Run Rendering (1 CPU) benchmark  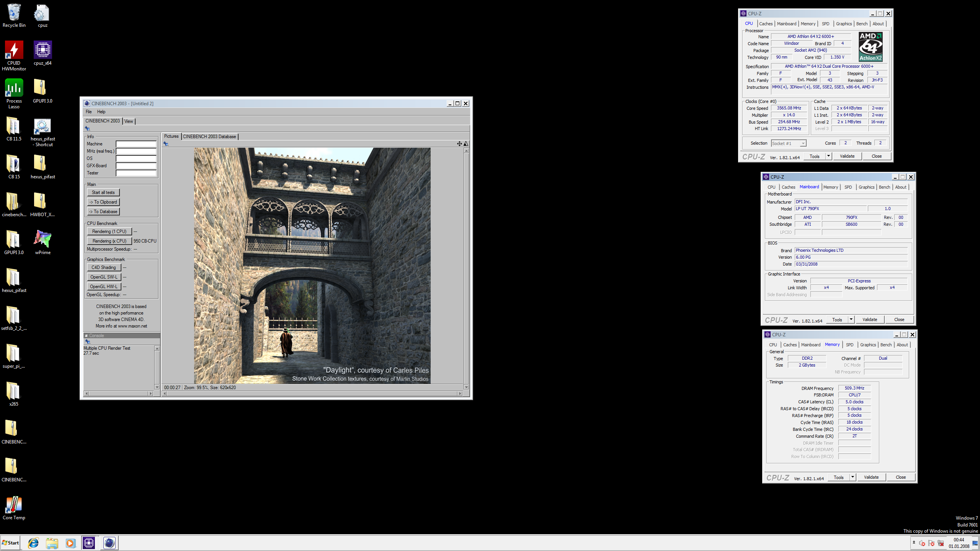click(x=109, y=231)
